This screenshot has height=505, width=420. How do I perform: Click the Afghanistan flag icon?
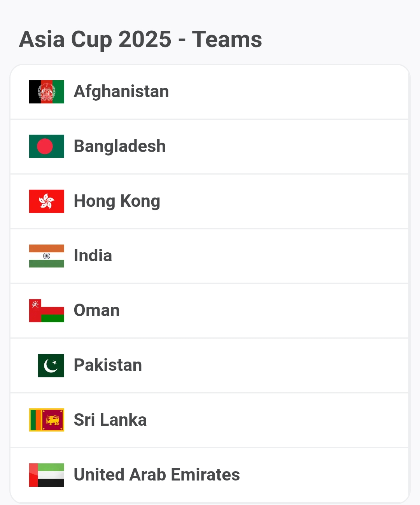pyautogui.click(x=47, y=92)
